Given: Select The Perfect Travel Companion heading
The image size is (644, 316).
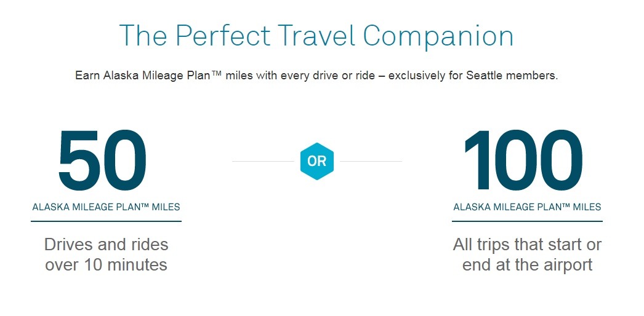Looking at the screenshot, I should 316,36.
